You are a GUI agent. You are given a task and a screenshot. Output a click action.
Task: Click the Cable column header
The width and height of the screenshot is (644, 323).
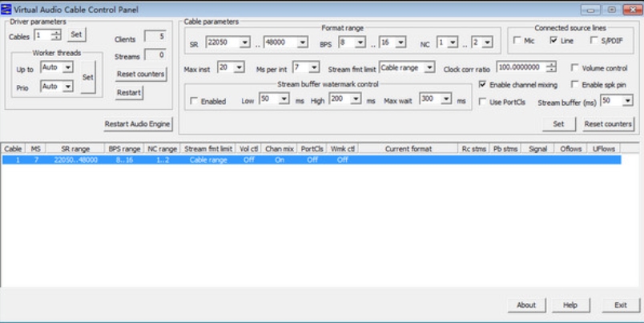[13, 149]
